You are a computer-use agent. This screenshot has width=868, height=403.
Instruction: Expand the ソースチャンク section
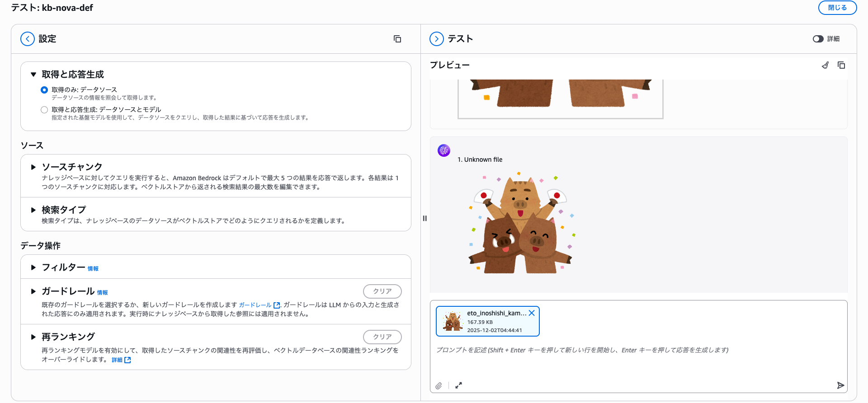33,167
